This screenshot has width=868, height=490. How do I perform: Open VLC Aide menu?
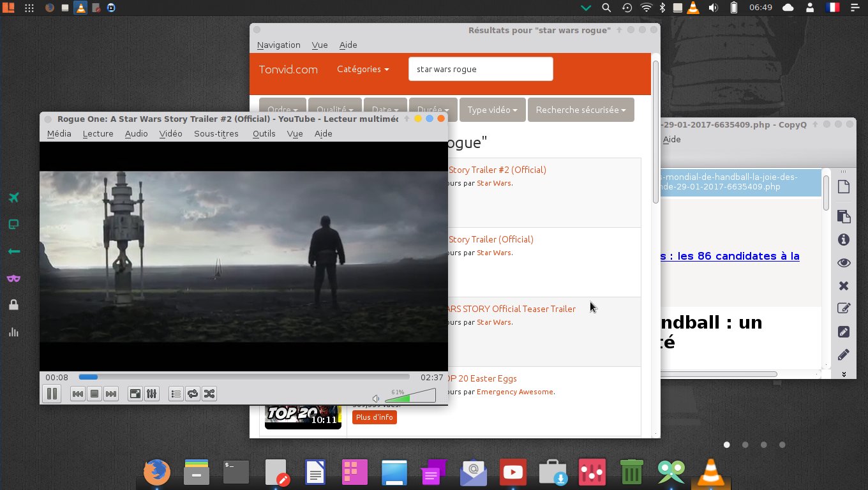(x=324, y=133)
